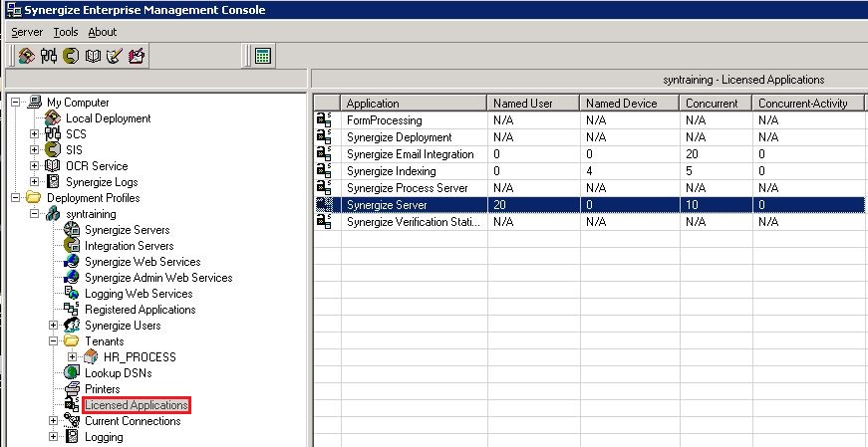Click the Local Deployment tree icon
The image size is (868, 447).
(53, 117)
